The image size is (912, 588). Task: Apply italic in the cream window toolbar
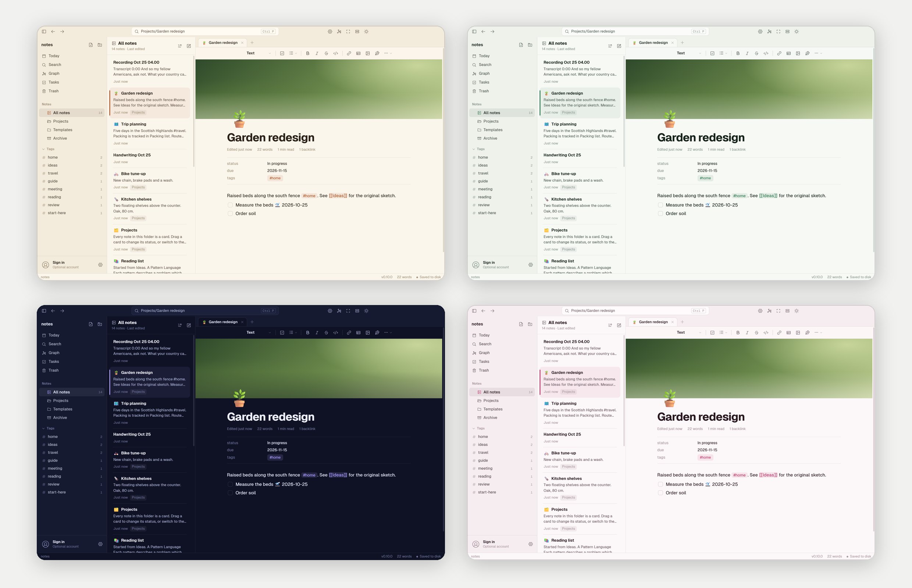(x=317, y=53)
